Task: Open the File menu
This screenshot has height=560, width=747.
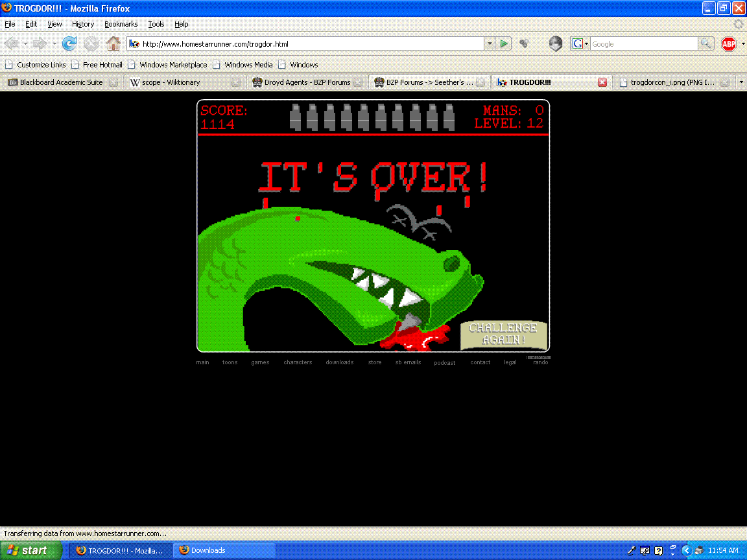Action: tap(10, 24)
